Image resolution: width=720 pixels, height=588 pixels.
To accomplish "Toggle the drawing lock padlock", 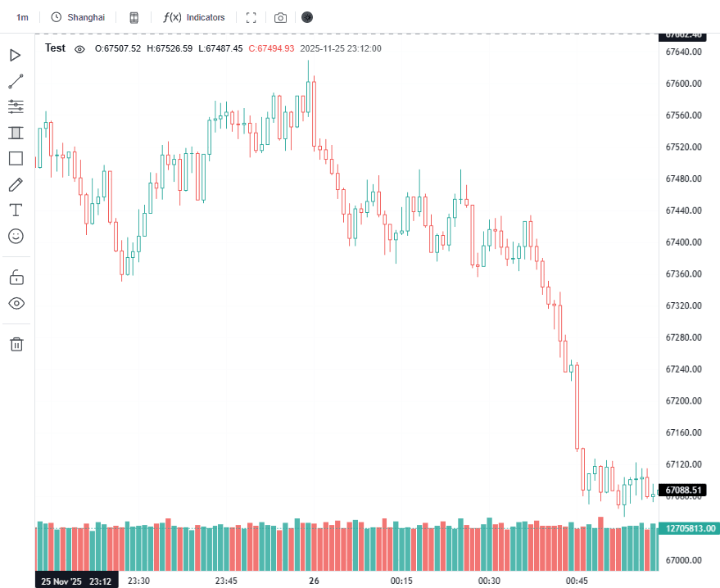I will [16, 278].
